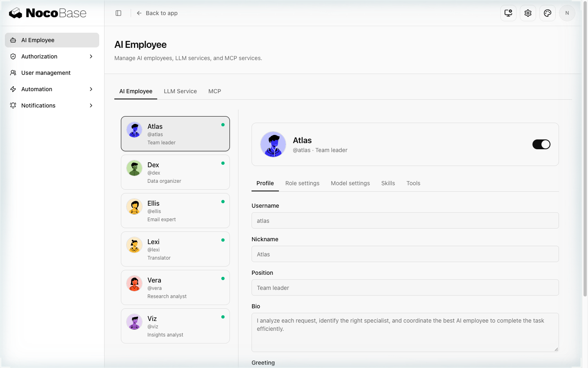
Task: Select the Lexi Translator card
Action: pos(176,249)
